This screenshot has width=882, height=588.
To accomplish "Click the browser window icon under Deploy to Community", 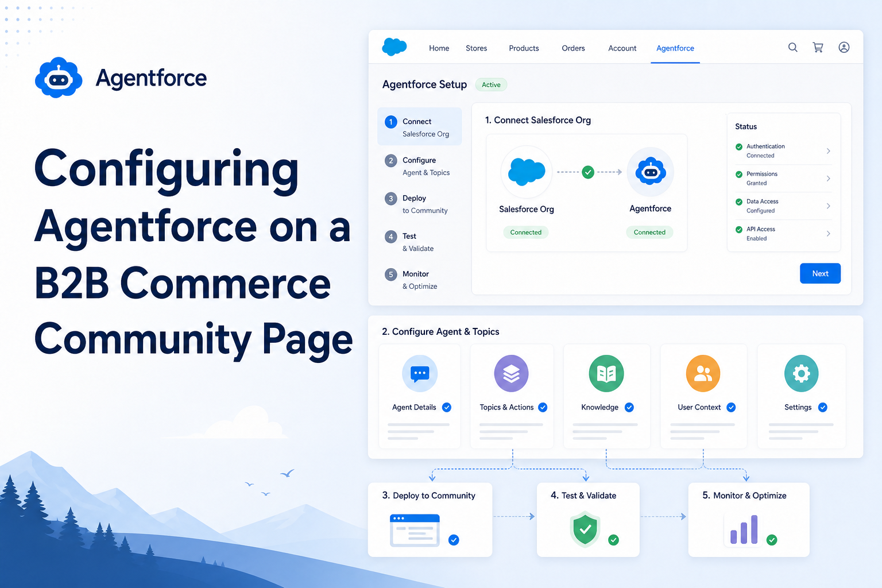I will (x=415, y=530).
